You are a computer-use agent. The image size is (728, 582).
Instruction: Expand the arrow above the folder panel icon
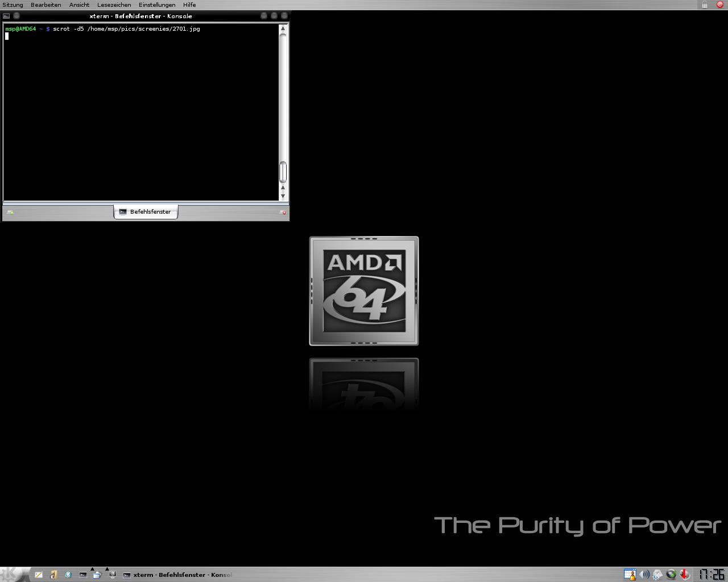point(92,569)
